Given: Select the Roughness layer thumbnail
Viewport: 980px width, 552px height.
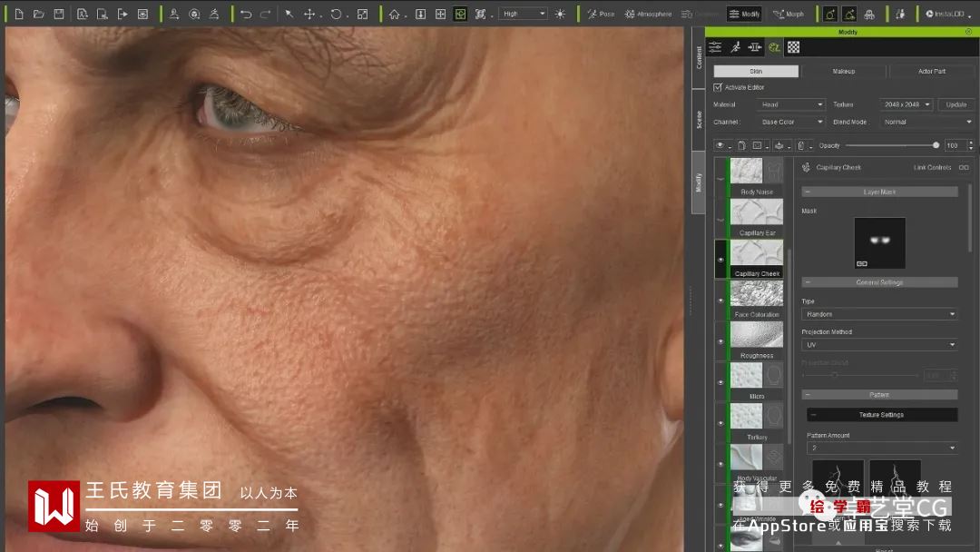Looking at the screenshot, I should click(x=756, y=334).
